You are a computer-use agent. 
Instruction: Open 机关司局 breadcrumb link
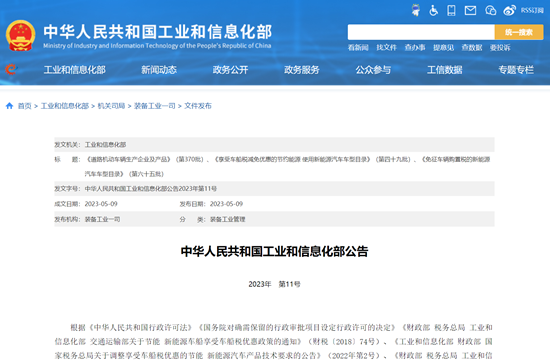111,106
